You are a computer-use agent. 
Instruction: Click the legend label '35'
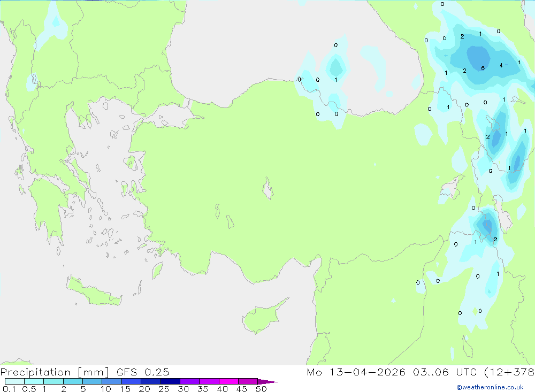(203, 389)
